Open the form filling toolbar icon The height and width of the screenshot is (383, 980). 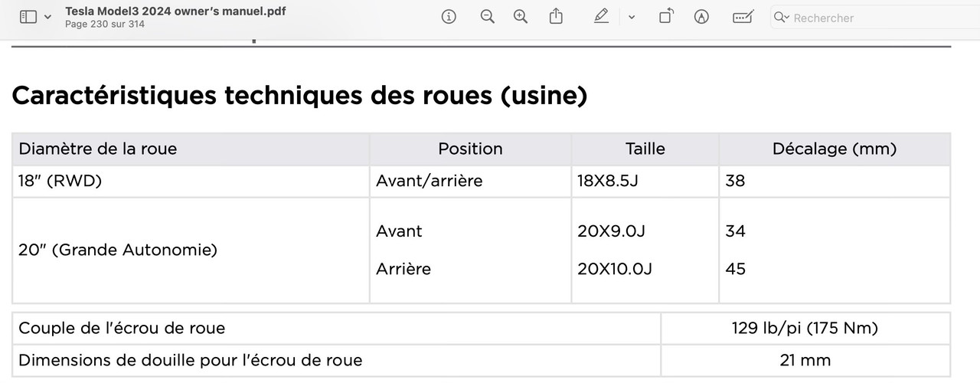point(742,17)
